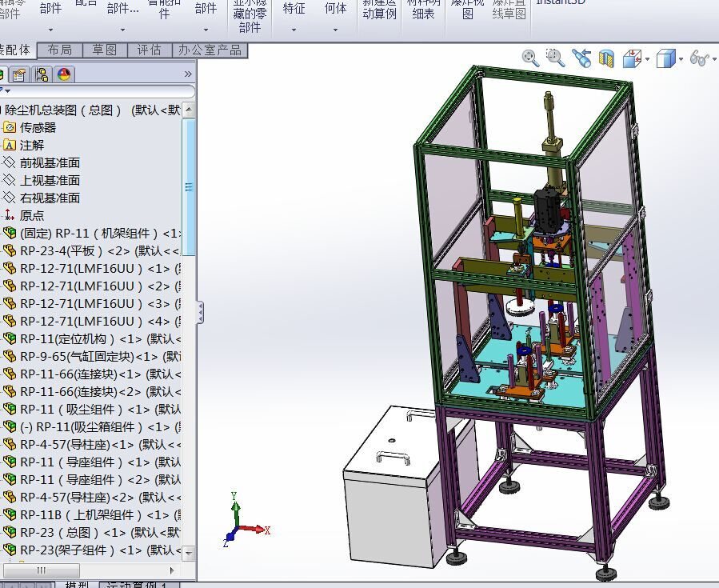Open the View Orientation icon
Screen dimensions: 719x588
[633, 58]
